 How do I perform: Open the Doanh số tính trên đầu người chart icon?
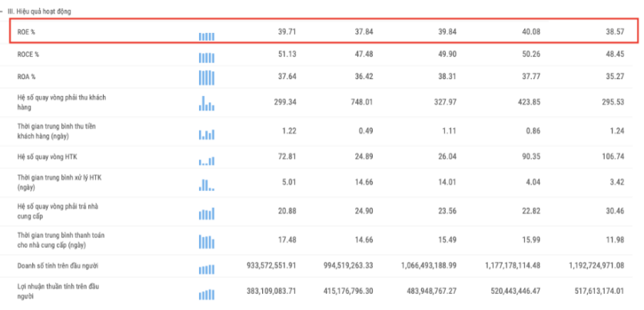(x=206, y=269)
